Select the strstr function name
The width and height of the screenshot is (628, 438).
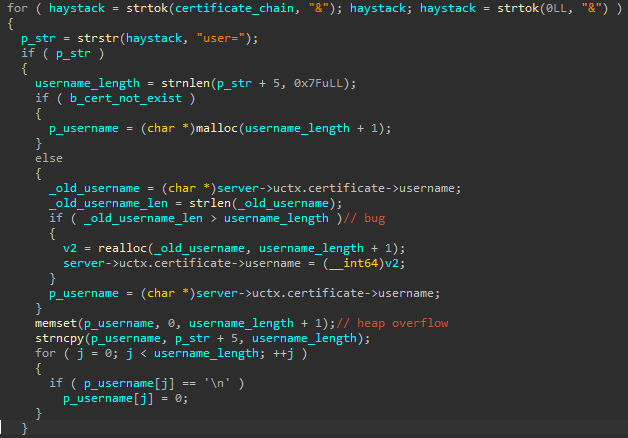(99, 38)
